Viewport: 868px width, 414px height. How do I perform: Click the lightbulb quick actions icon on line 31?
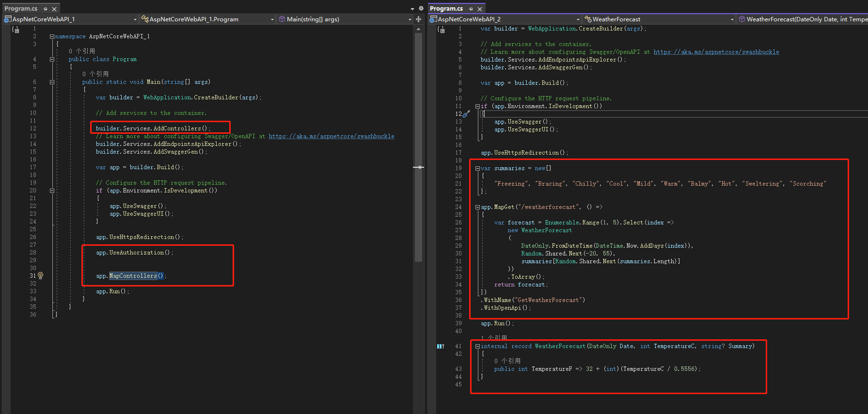pyautogui.click(x=41, y=275)
